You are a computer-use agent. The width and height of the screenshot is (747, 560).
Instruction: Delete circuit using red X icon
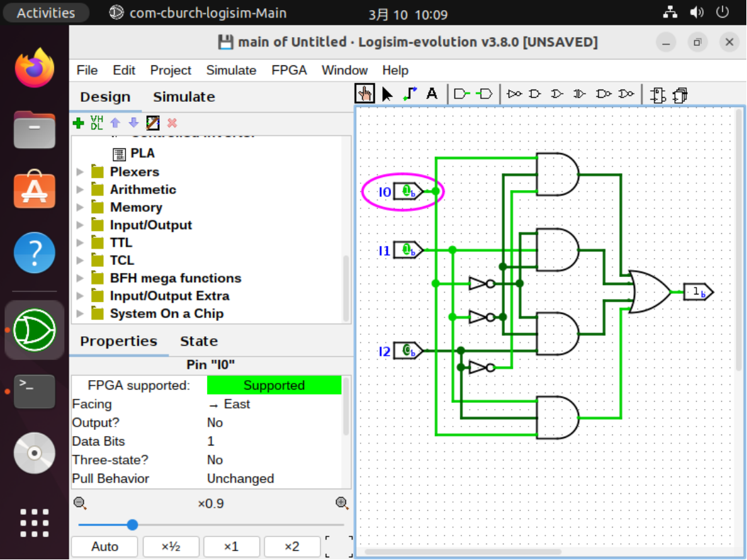(x=171, y=123)
